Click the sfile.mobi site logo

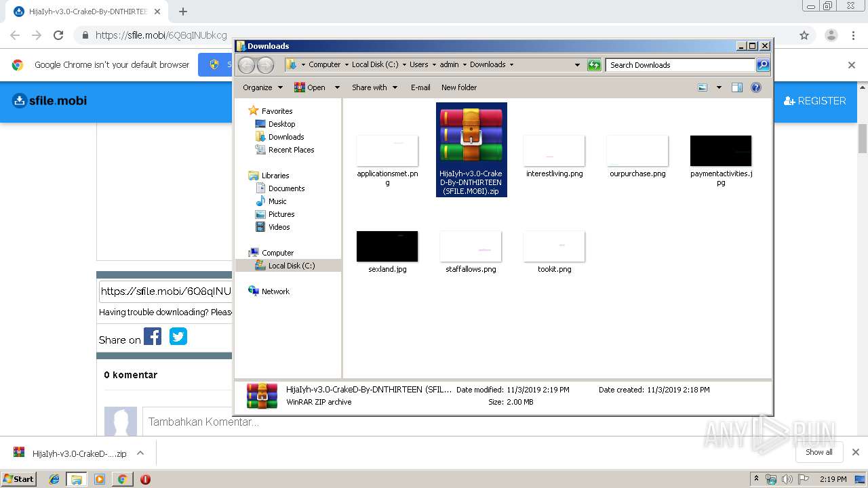50,101
